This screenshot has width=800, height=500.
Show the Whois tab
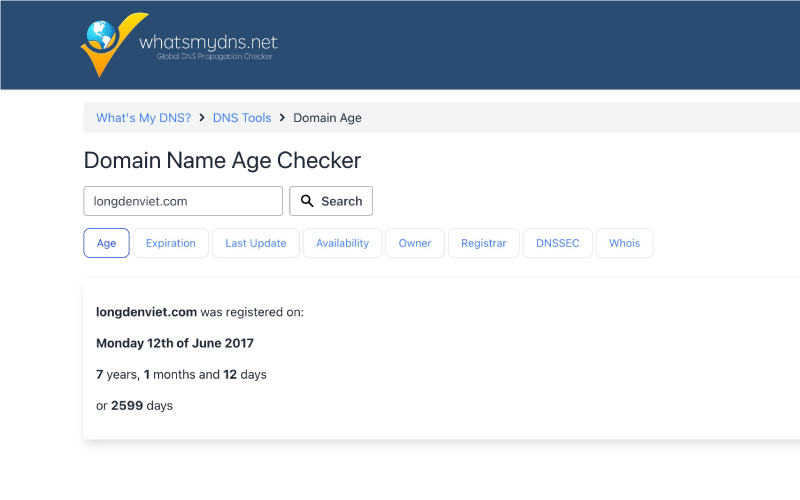click(x=624, y=243)
